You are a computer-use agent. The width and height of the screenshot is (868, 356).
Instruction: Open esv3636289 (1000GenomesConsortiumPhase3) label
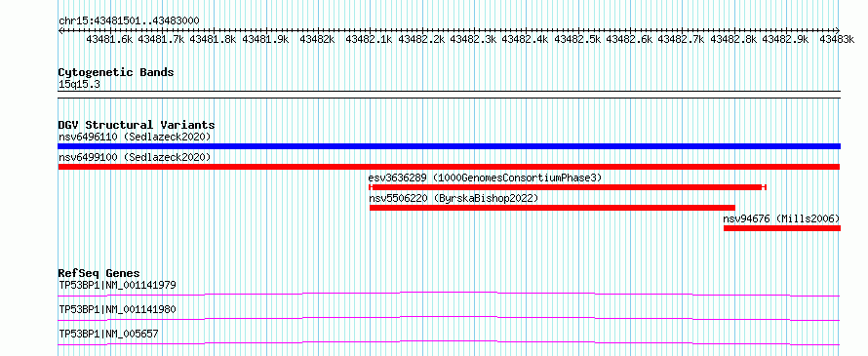485,178
